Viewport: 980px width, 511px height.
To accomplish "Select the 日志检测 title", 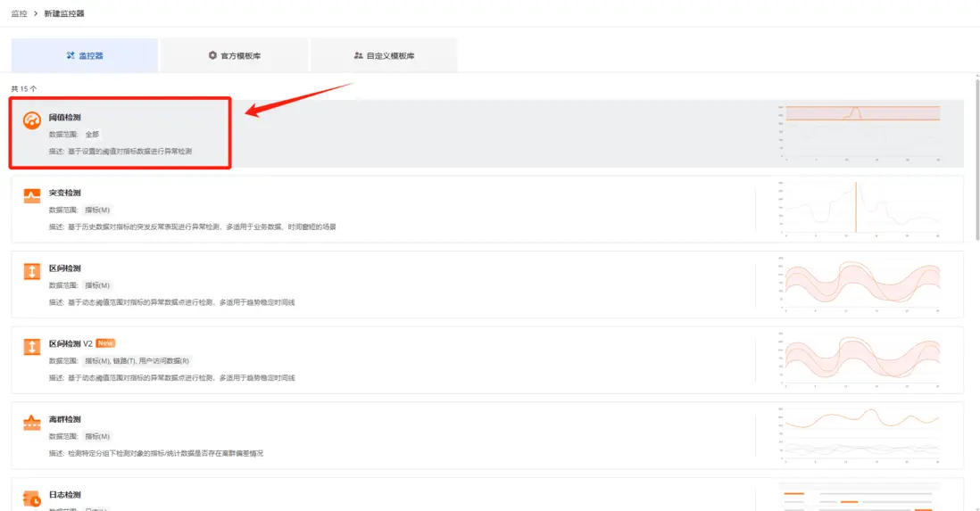I will coord(65,495).
